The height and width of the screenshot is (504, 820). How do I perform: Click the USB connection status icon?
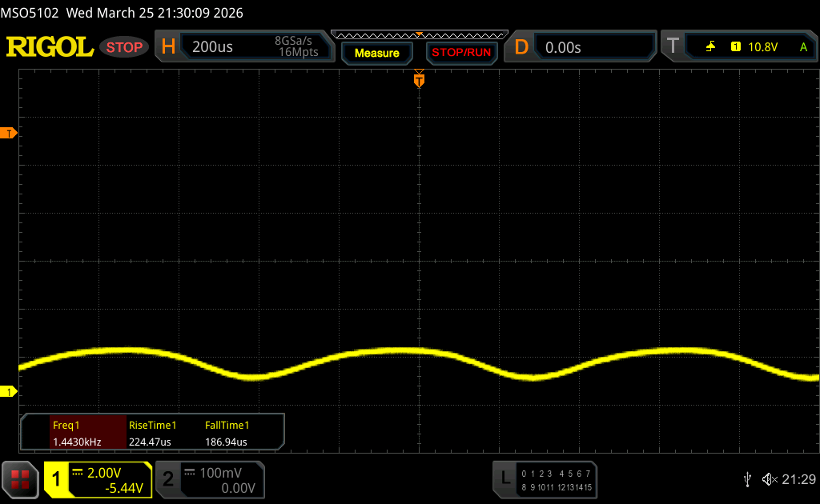pyautogui.click(x=747, y=478)
